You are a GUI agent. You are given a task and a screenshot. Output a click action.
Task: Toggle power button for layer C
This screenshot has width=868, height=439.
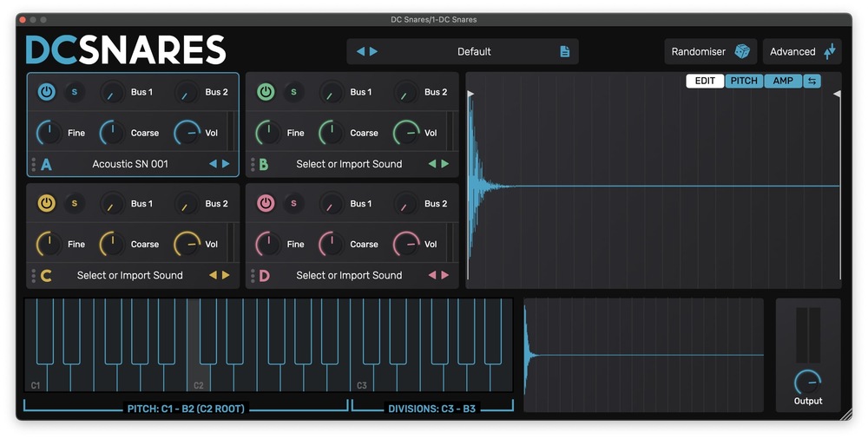pos(47,203)
